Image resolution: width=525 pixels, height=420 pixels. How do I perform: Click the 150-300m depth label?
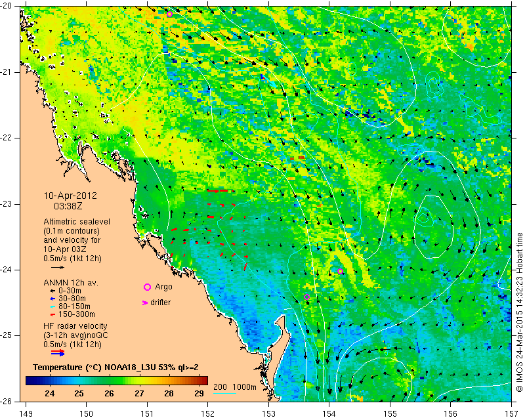pos(77,315)
